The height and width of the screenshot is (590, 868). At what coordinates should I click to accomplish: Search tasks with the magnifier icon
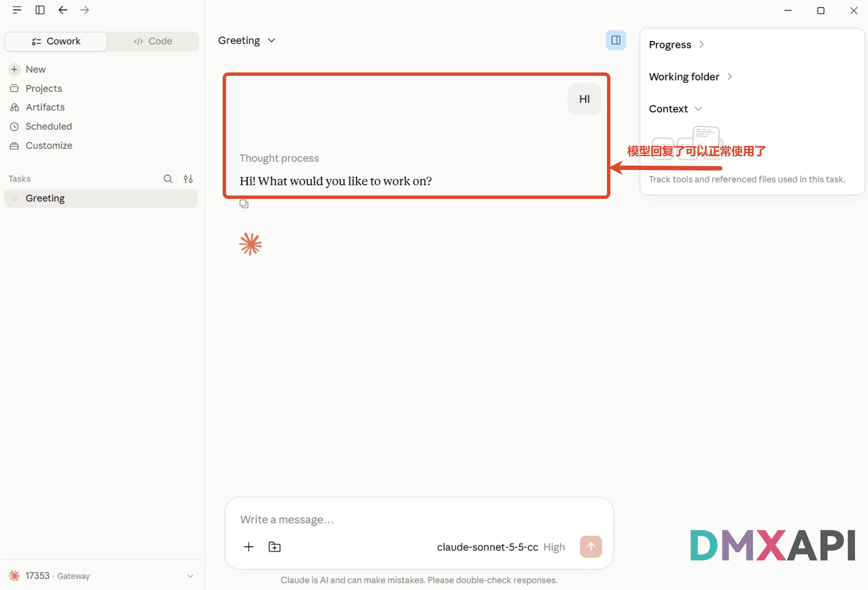click(168, 179)
